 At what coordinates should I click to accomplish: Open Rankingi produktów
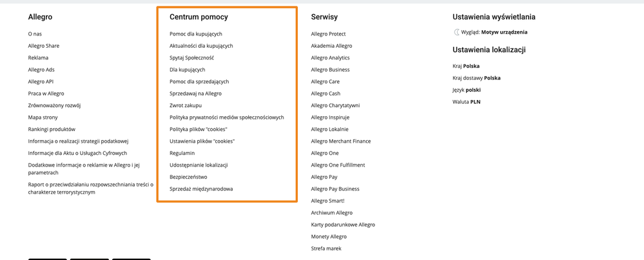click(52, 129)
